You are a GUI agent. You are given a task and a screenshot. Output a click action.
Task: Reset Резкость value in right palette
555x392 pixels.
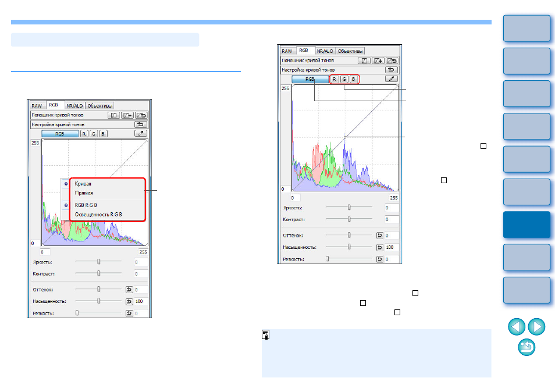coord(379,259)
